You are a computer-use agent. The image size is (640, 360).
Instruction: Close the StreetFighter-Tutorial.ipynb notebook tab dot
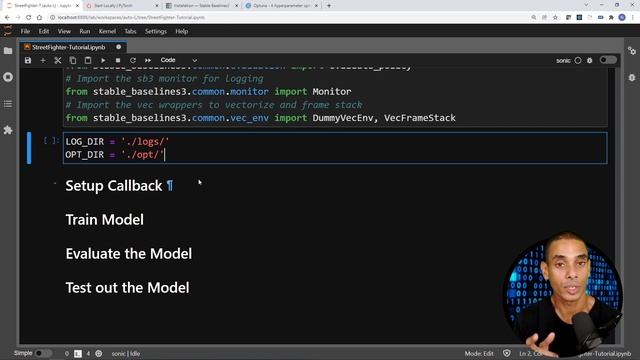(118, 47)
